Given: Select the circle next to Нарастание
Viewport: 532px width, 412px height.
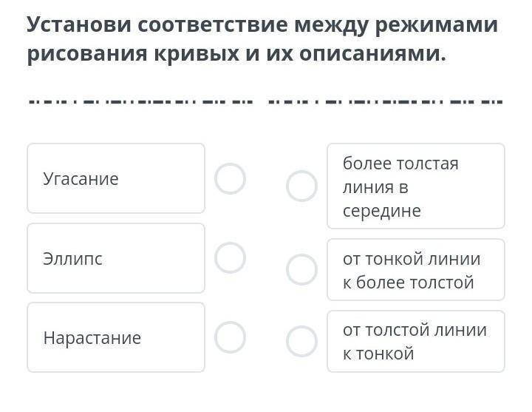Looking at the screenshot, I should pyautogui.click(x=230, y=337).
